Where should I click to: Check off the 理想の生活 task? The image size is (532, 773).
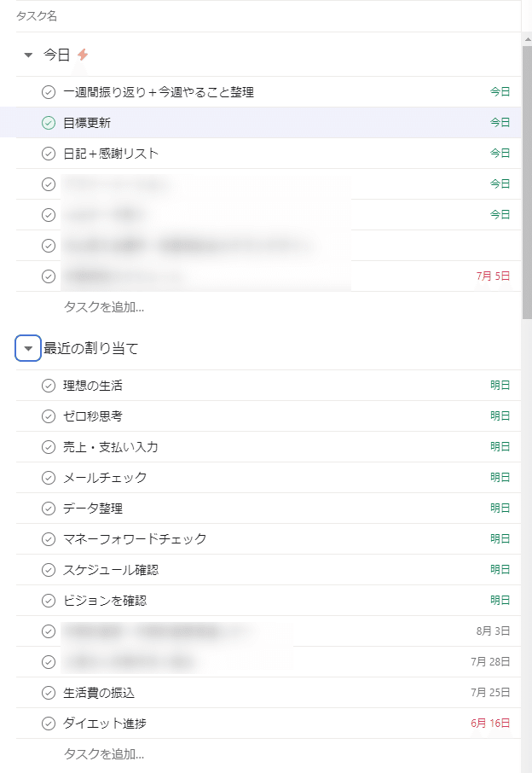49,386
